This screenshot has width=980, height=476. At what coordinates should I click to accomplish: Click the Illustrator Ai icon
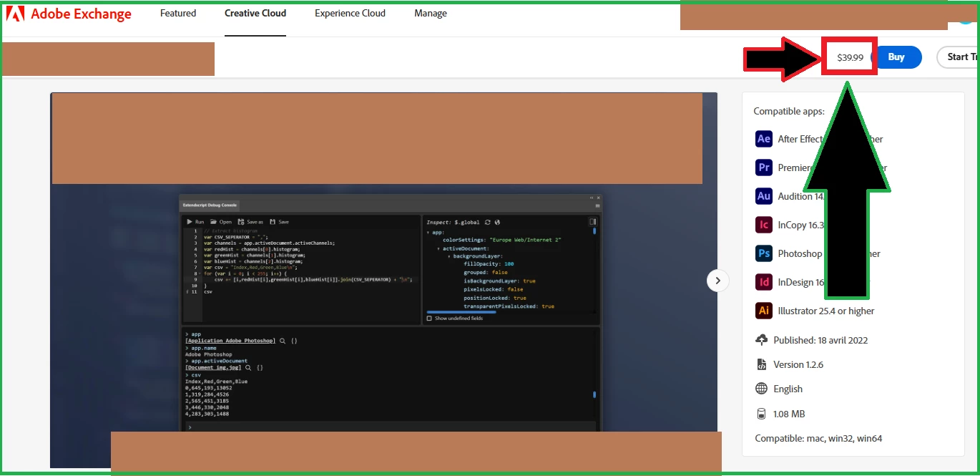(x=764, y=311)
